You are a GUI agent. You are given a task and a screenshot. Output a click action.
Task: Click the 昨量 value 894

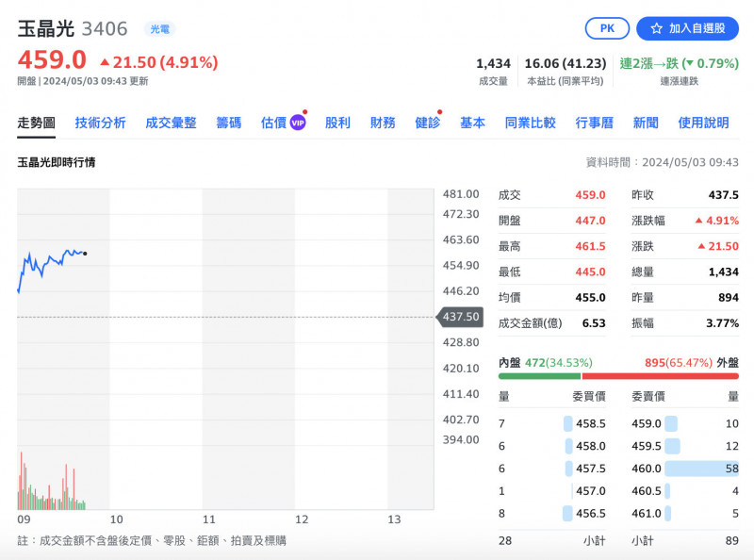[x=729, y=297]
